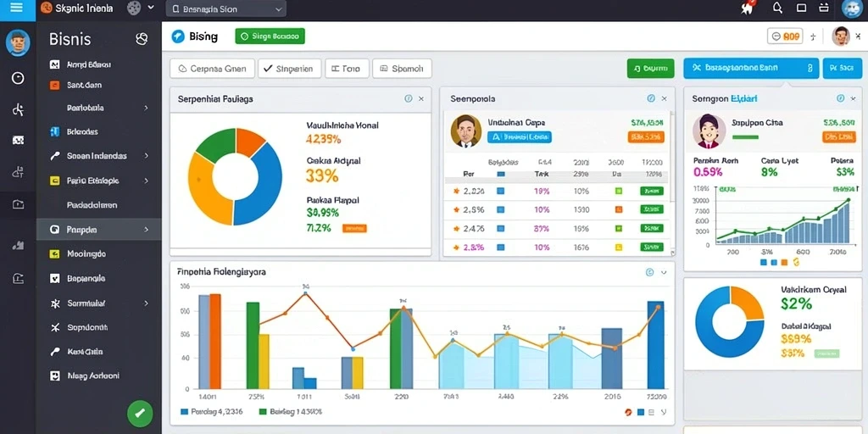Open the Bssnagia Sion dropdown in top bar

point(225,8)
